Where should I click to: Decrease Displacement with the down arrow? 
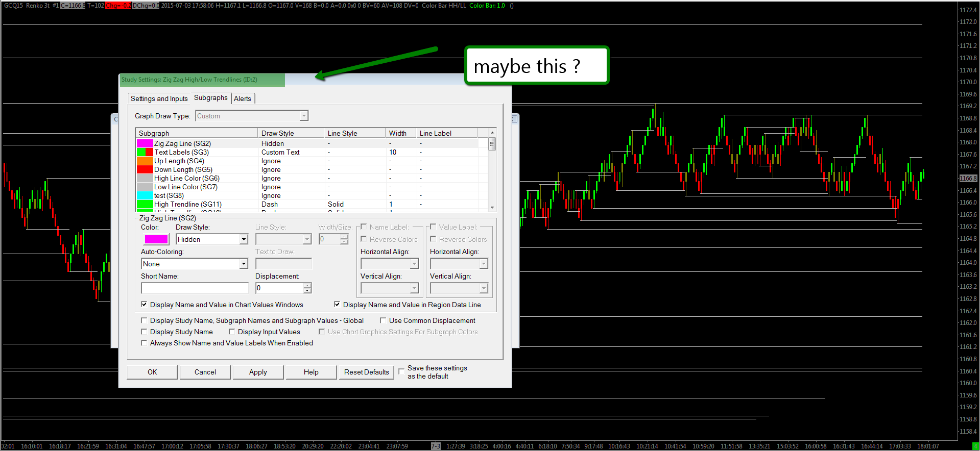307,291
